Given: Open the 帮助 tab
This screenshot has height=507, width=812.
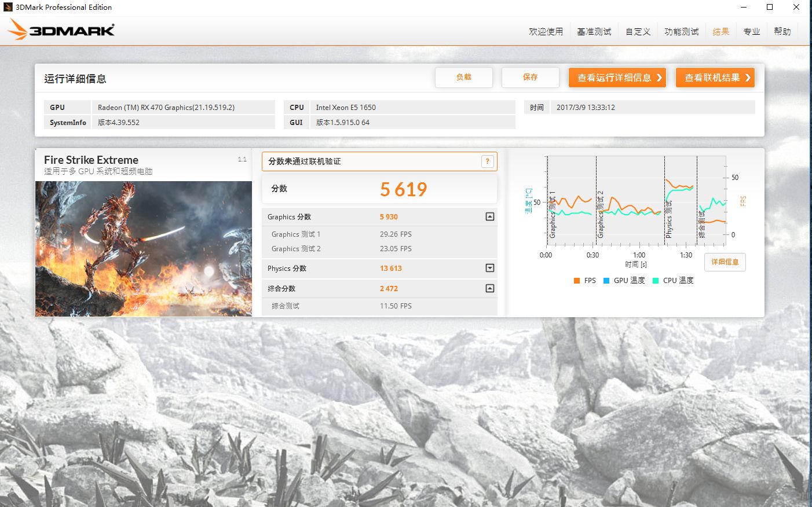Looking at the screenshot, I should [782, 32].
